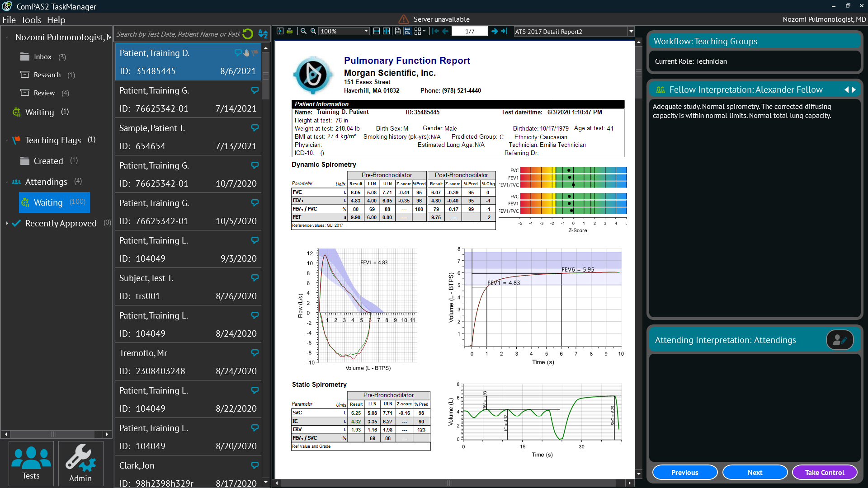Select the Waiting (1) item
The height and width of the screenshot is (488, 868).
point(40,112)
